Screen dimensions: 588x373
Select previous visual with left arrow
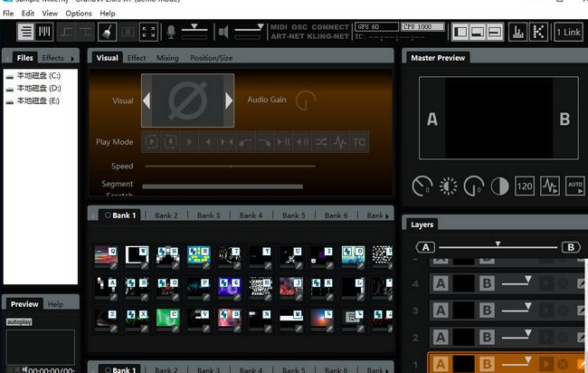click(147, 100)
